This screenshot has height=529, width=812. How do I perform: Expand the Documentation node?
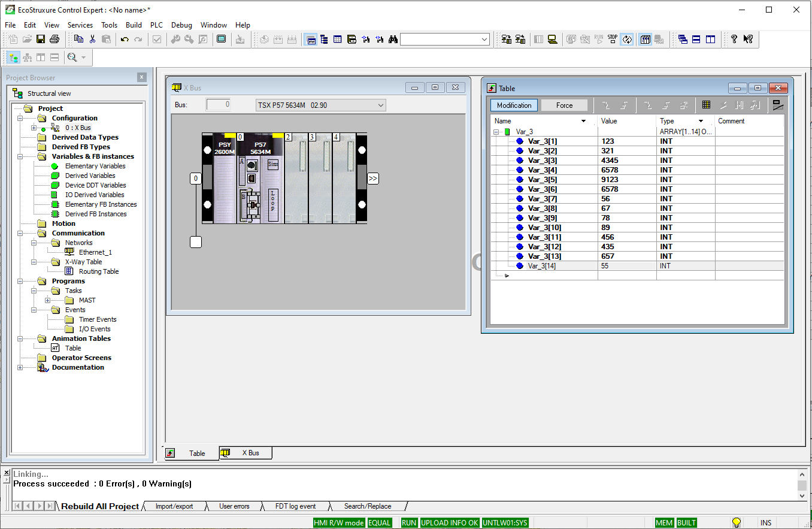[x=20, y=367]
